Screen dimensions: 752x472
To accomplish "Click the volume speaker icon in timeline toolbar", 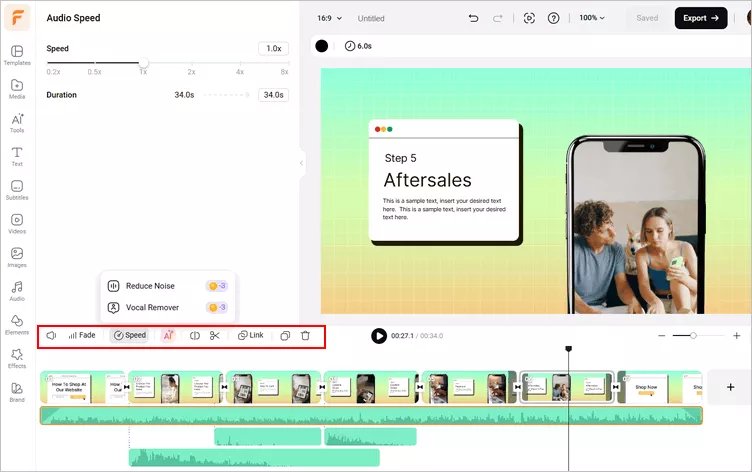I will click(51, 335).
